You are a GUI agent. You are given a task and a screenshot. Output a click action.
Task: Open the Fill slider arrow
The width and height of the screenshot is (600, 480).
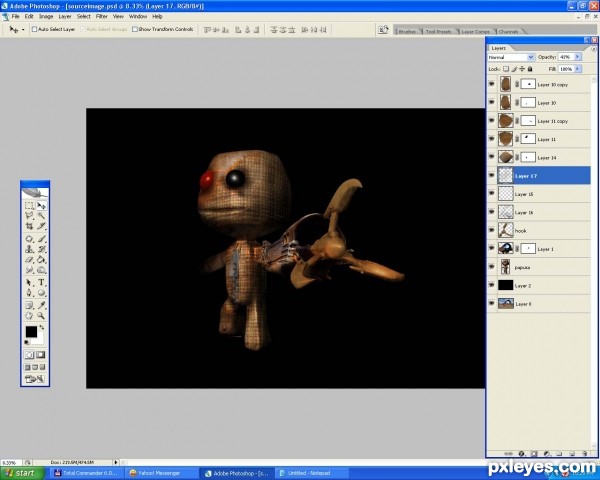tap(577, 69)
